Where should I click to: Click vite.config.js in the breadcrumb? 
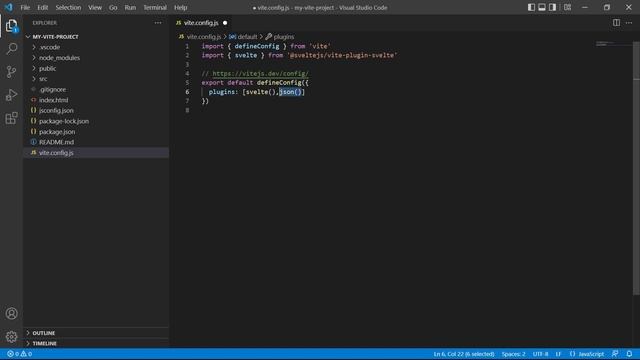(x=204, y=37)
